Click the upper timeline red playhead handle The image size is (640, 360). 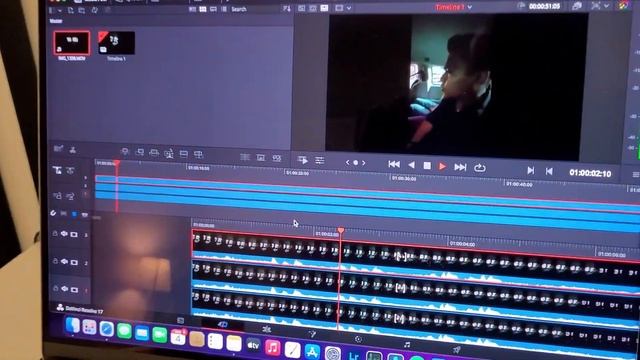(x=117, y=163)
